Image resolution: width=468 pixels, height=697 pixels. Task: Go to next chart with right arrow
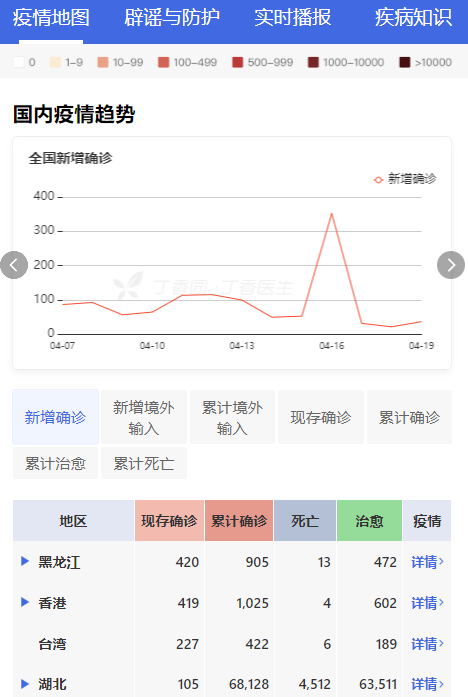coord(451,265)
